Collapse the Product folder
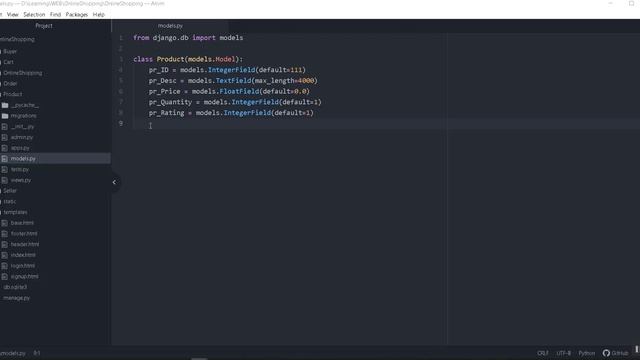Image resolution: width=640 pixels, height=360 pixels. click(x=13, y=94)
